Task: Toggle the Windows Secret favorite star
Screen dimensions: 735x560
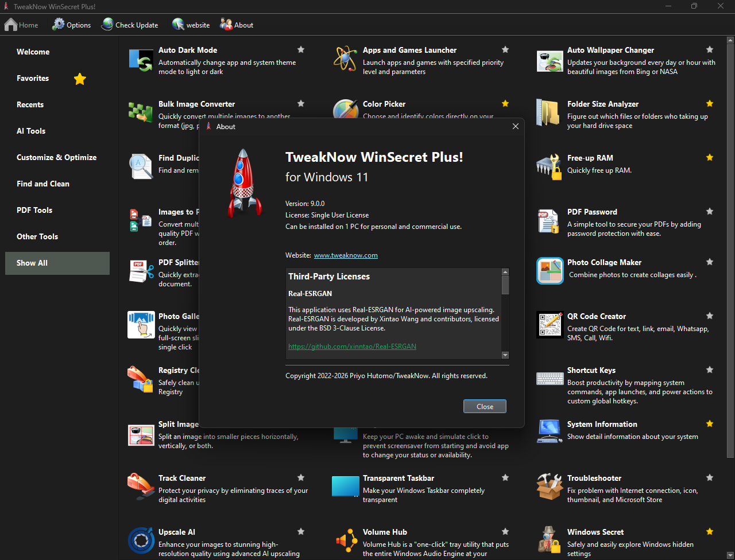Action: [710, 531]
